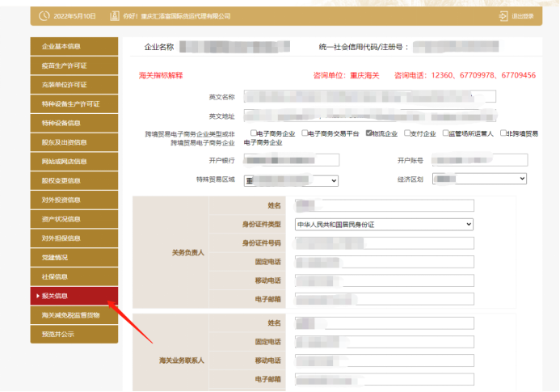Click 关务负责人 电子邮箱 field
This screenshot has height=392, width=560.
385,299
